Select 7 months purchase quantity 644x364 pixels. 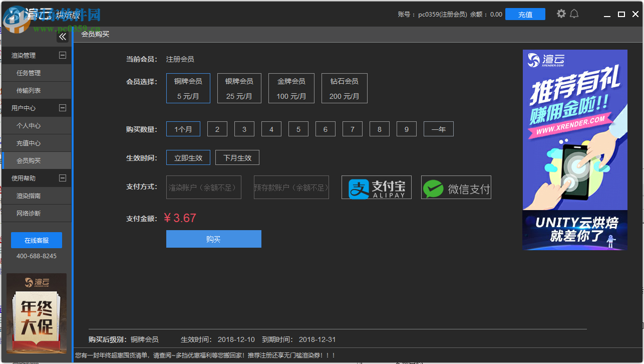tap(353, 129)
